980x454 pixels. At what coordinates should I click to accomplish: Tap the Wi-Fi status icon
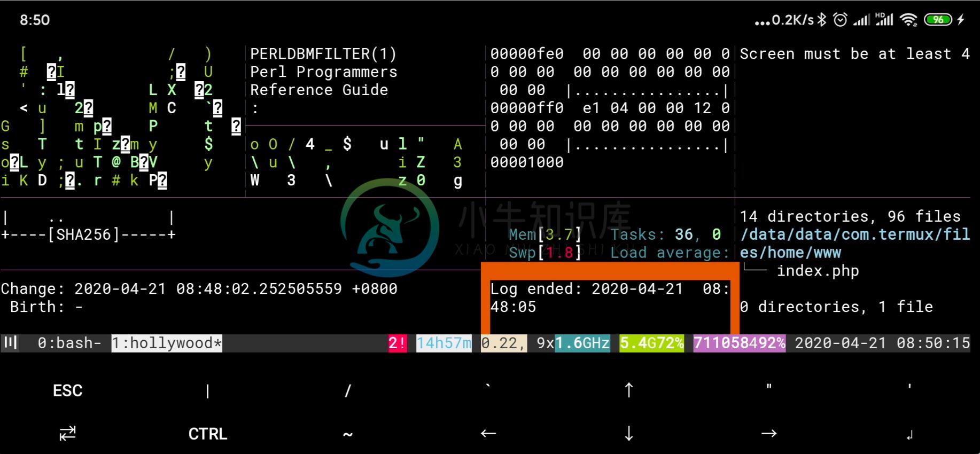coord(908,20)
